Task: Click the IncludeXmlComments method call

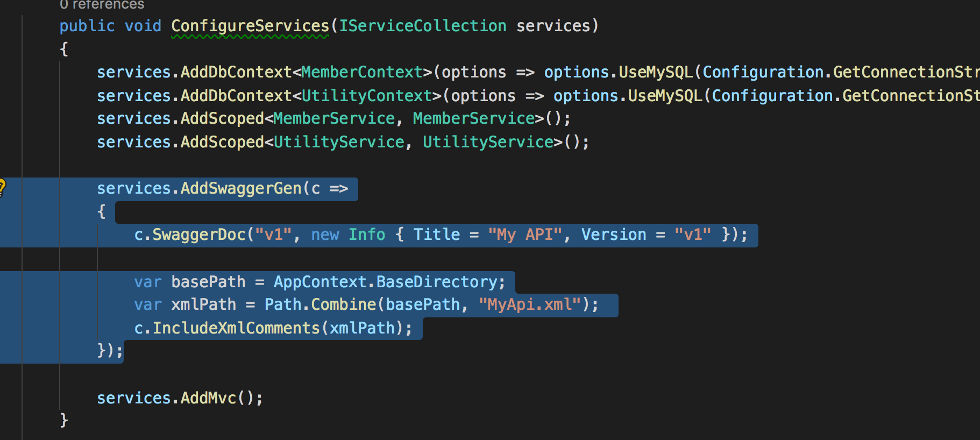Action: [236, 328]
